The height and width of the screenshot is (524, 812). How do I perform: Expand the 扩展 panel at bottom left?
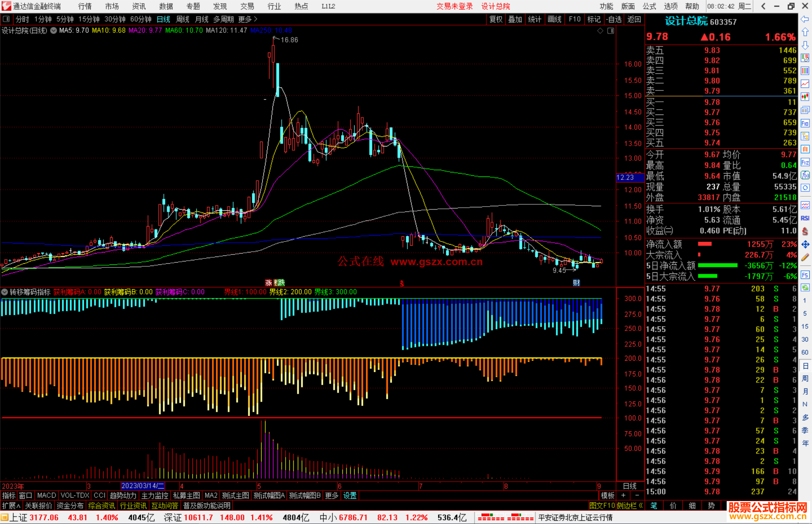tap(11, 506)
